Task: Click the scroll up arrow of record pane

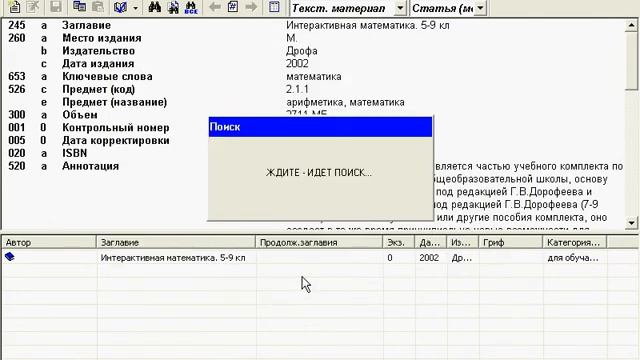Action: pos(631,25)
